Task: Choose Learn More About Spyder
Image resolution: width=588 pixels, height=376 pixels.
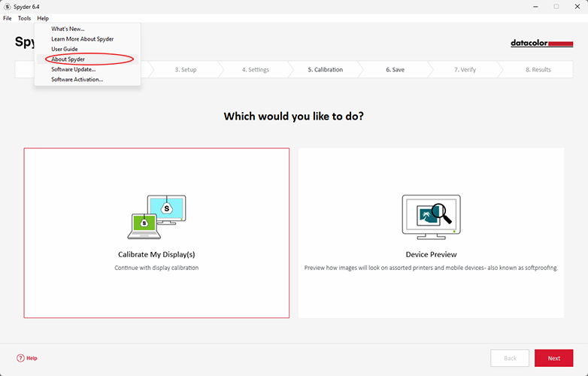Action: point(82,39)
